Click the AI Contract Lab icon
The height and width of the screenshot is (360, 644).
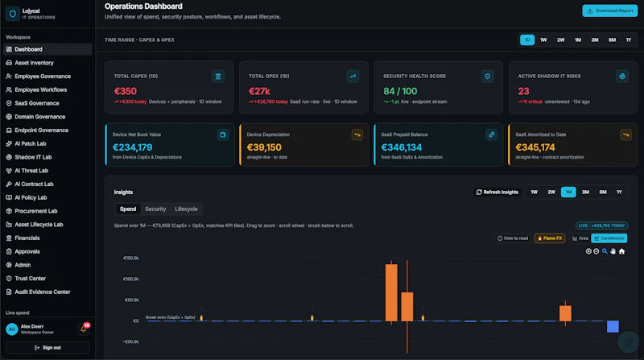tap(9, 184)
